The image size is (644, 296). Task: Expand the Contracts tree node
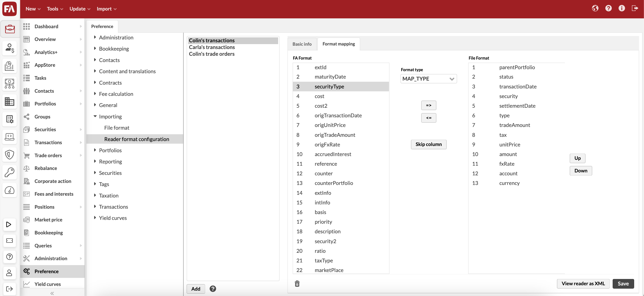point(95,82)
